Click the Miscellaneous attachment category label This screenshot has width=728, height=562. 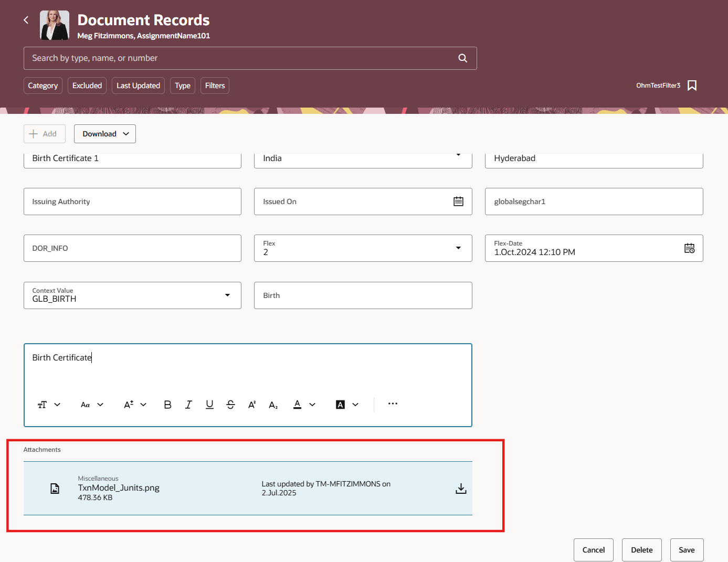(98, 479)
